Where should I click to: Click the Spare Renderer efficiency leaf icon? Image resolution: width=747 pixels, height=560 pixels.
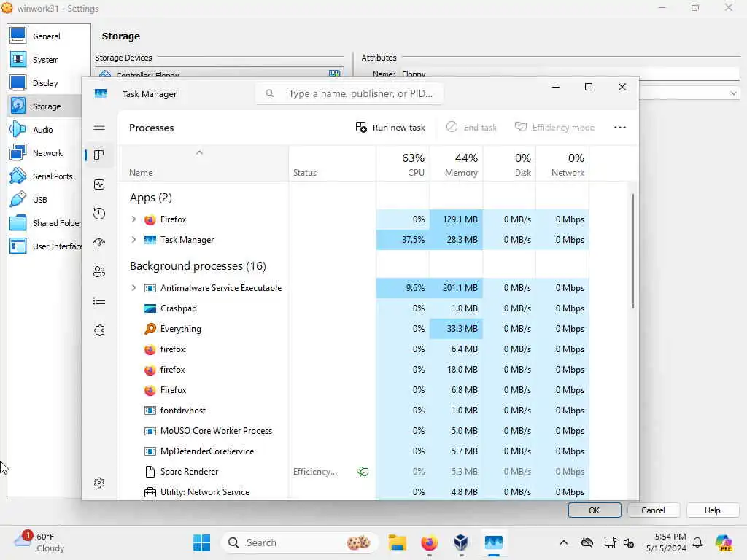coord(363,472)
